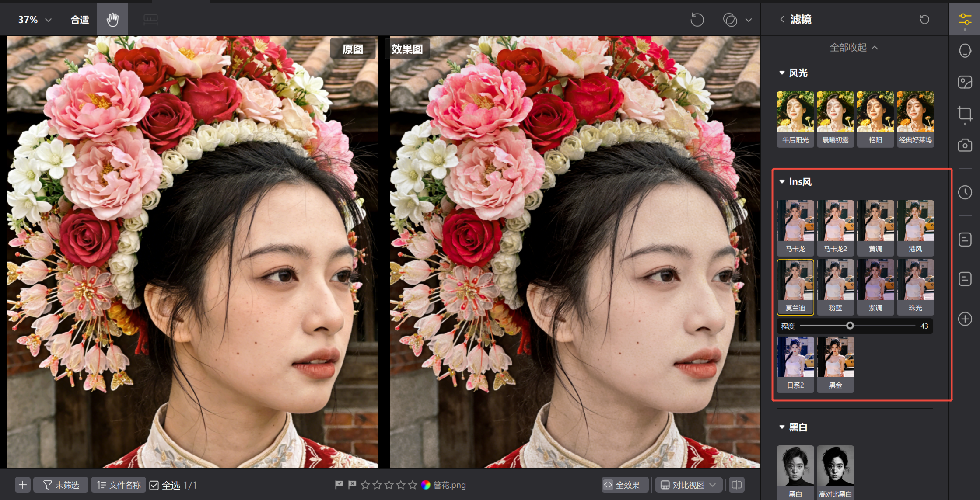Click the color label circle icon
This screenshot has height=500, width=980.
click(x=425, y=485)
